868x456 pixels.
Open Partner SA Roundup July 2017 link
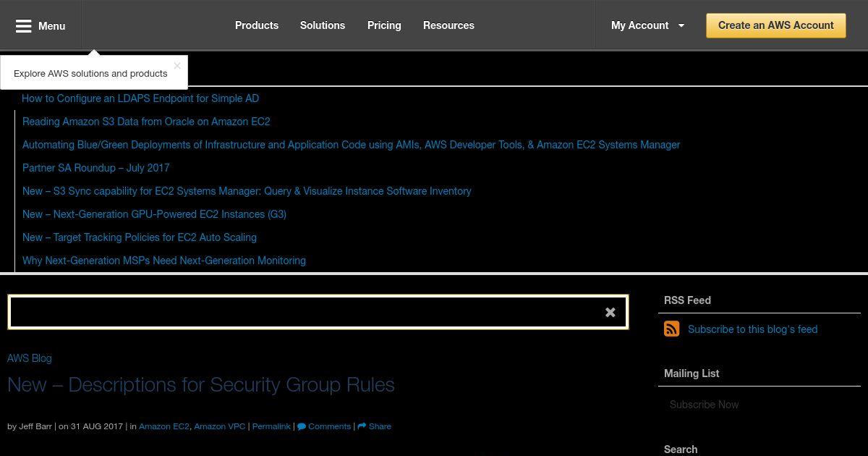click(96, 168)
